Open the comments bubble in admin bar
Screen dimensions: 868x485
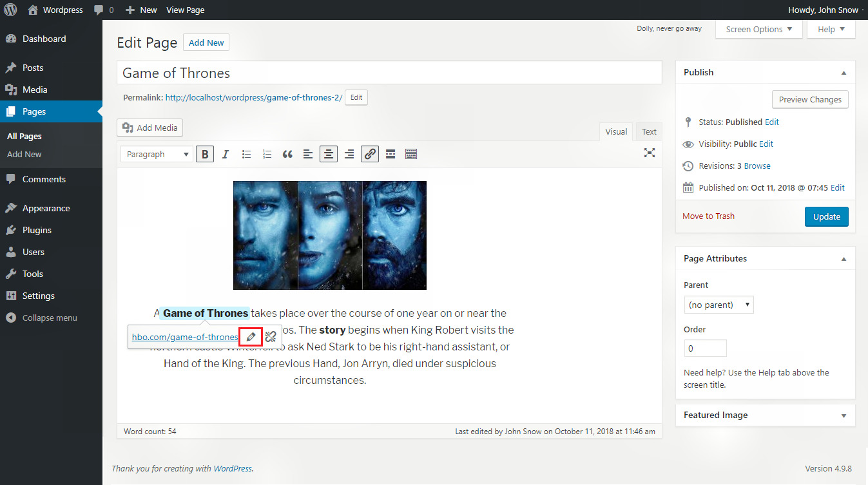104,10
